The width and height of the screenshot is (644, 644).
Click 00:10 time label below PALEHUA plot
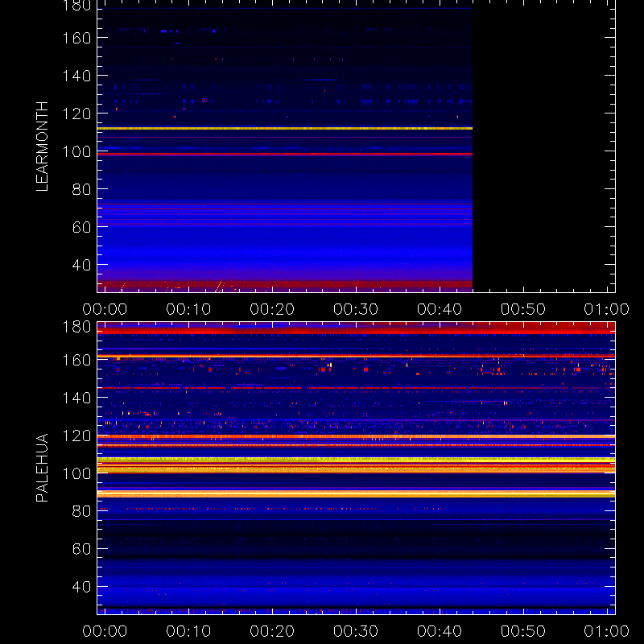(x=188, y=631)
